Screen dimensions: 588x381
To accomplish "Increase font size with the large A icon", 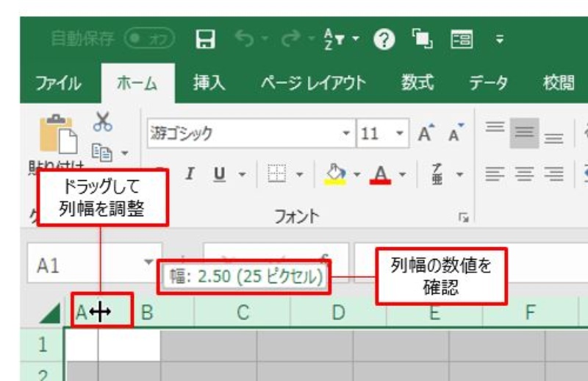I will point(426,134).
